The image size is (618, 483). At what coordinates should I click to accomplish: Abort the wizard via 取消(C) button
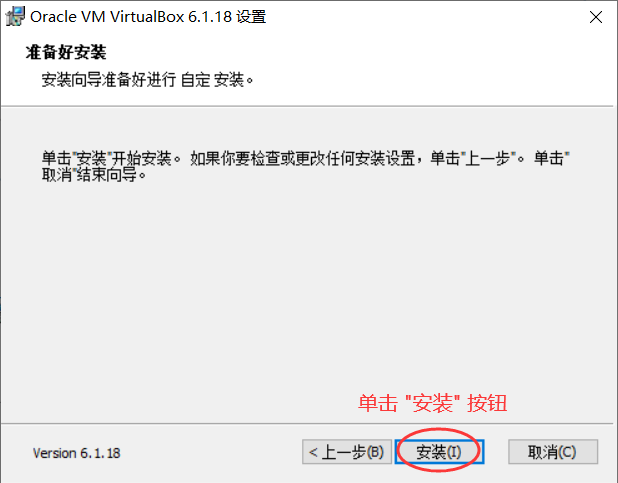tap(553, 452)
